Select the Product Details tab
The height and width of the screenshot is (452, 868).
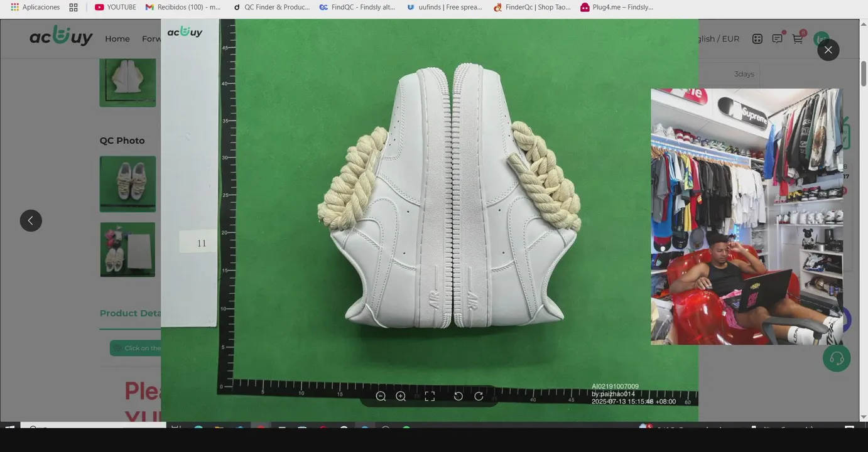[131, 313]
